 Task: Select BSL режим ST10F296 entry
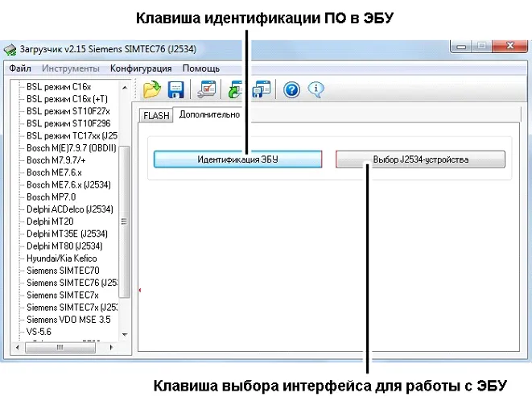tap(68, 123)
